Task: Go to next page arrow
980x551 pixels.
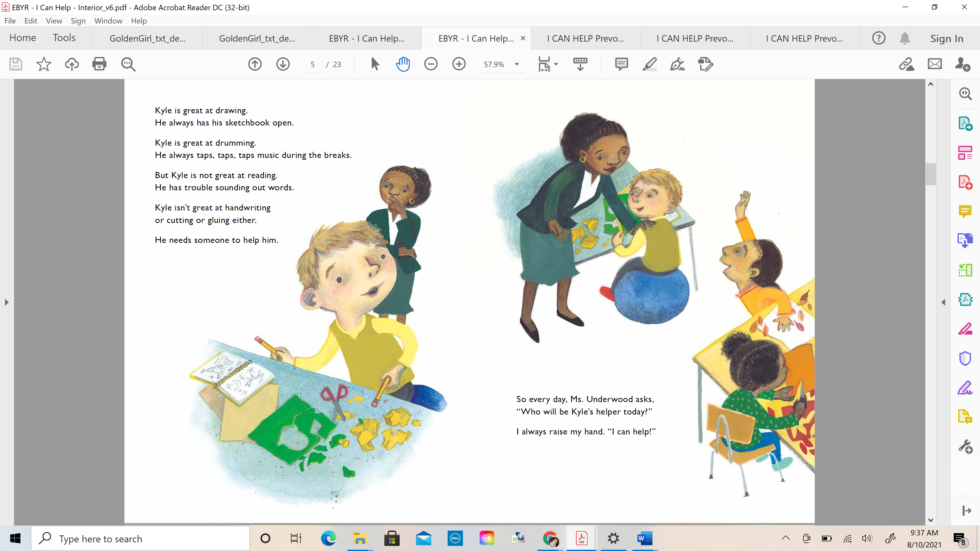Action: (x=283, y=64)
